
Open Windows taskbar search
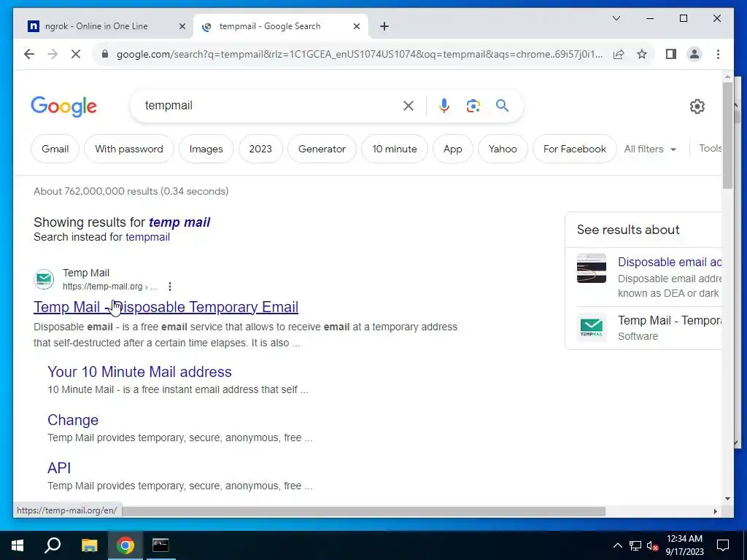tap(53, 545)
